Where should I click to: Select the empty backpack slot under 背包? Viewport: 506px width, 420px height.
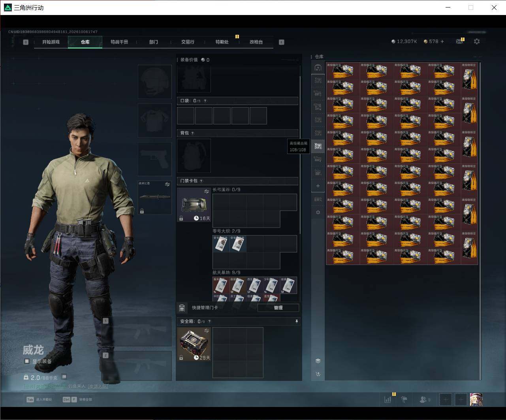pyautogui.click(x=194, y=156)
